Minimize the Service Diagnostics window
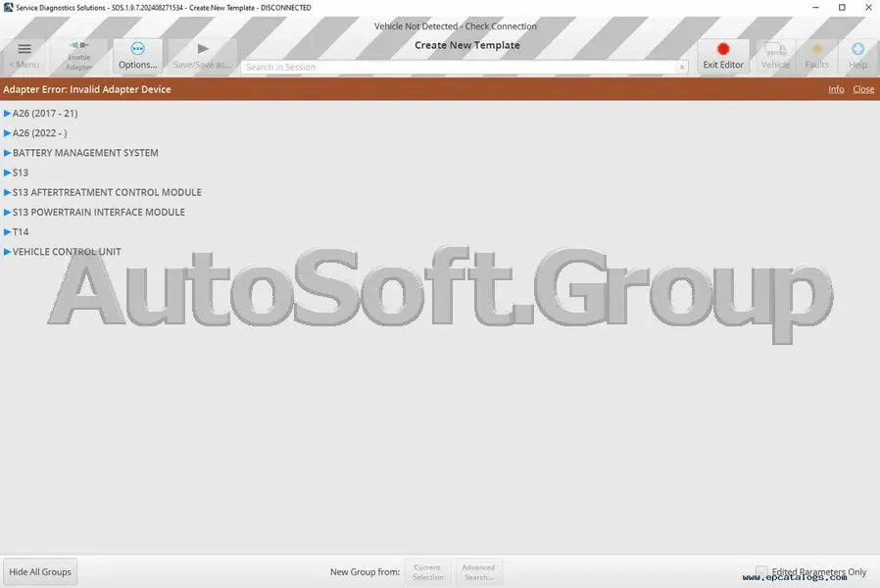The image size is (880, 588). [x=815, y=7]
